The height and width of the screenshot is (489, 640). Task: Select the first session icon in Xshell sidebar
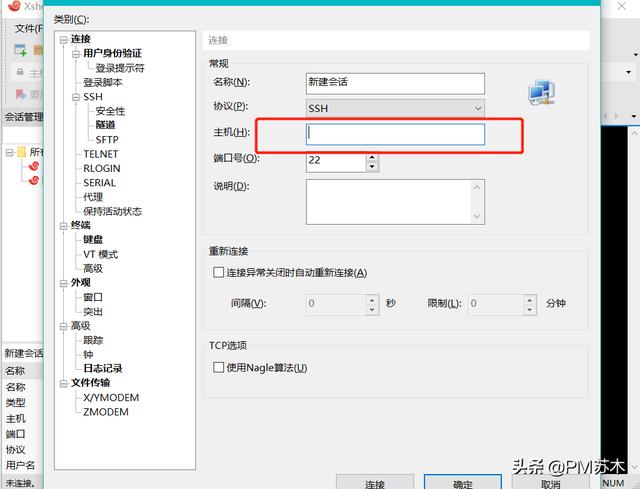click(x=34, y=166)
